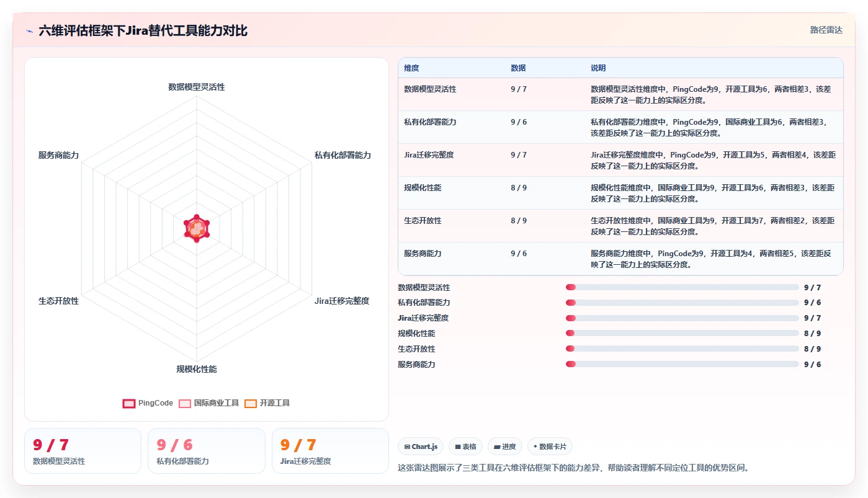Click the 进度 tag
Screen dimensions: 868x498
(x=504, y=447)
